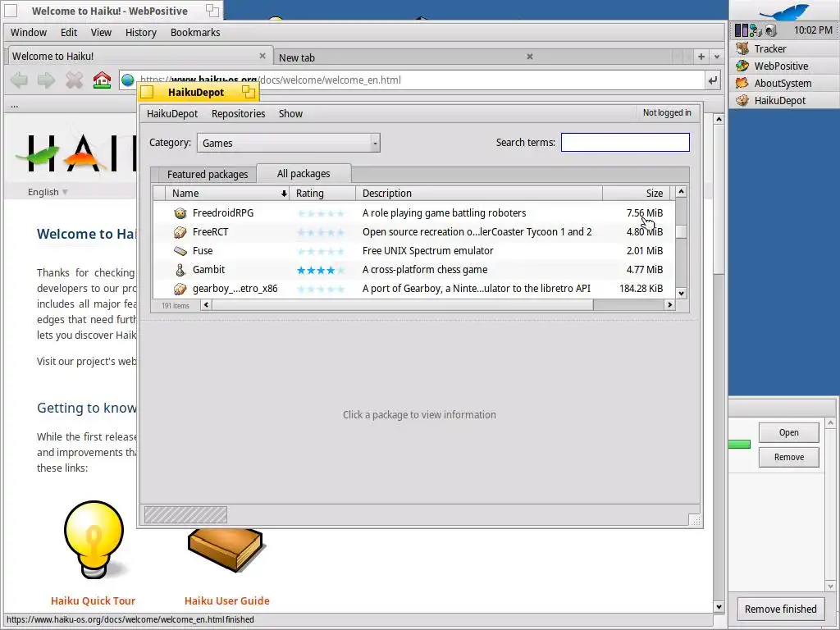
Task: Click the Fuse package icon
Action: tap(180, 251)
